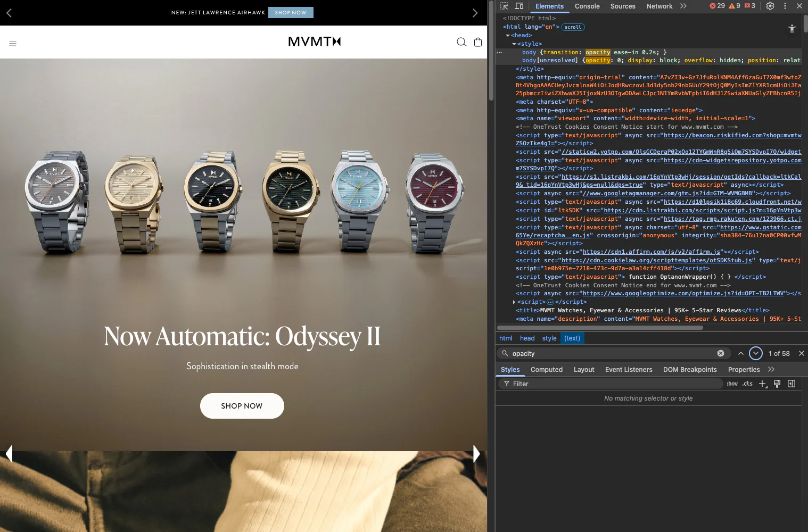Expand the collapsed script ellipsis badge
Screen dimensions: 808x532
coord(550,302)
